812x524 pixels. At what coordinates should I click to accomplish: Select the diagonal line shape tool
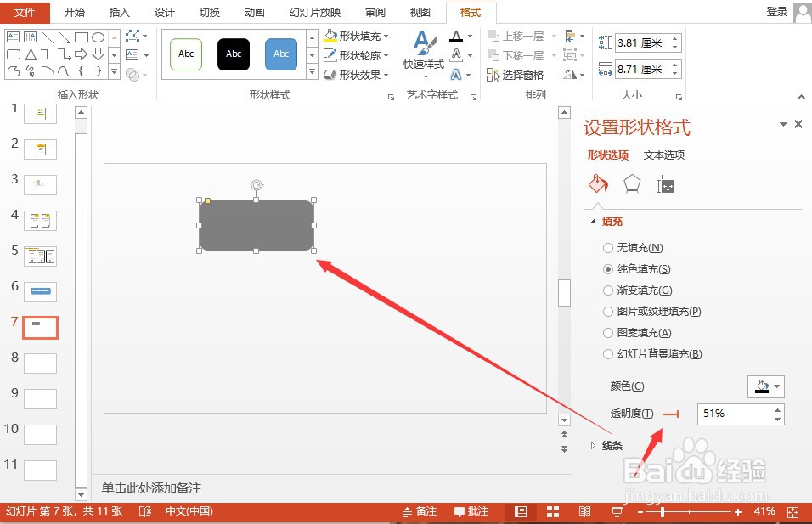tap(47, 37)
